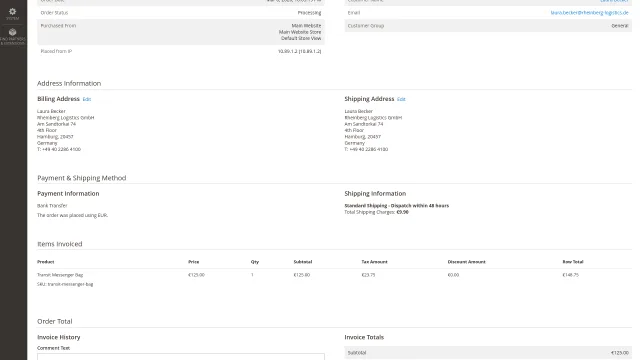This screenshot has width=640, height=360.
Task: Click the 'Row Total' column header
Action: point(573,262)
